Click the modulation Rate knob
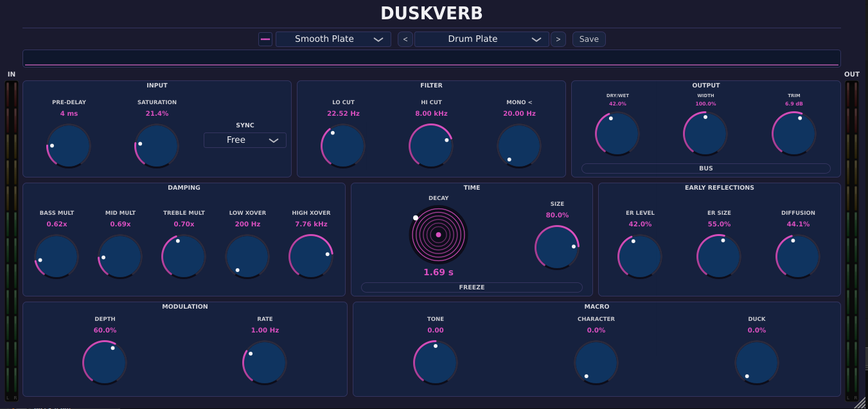This screenshot has width=868, height=409. [265, 363]
